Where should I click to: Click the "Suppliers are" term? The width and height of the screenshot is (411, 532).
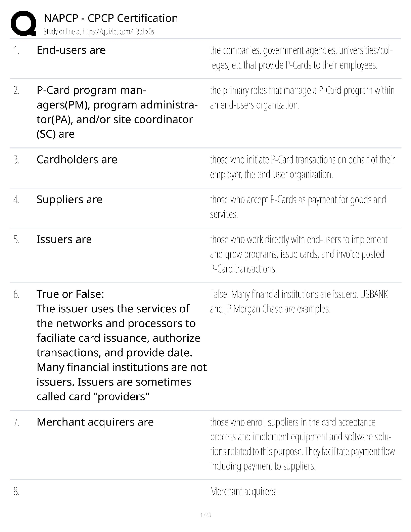[x=70, y=199]
